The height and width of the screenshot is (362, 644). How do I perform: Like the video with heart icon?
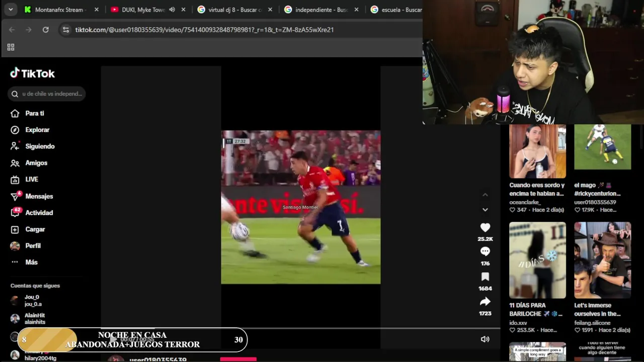[x=485, y=228]
